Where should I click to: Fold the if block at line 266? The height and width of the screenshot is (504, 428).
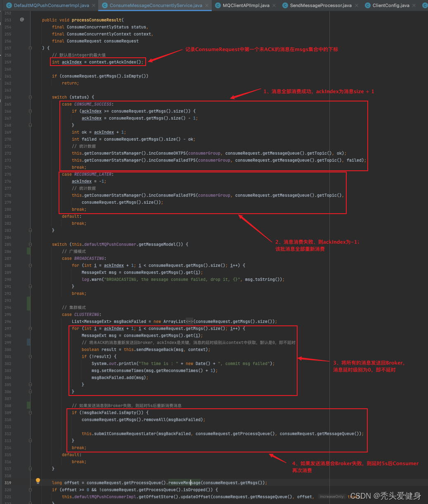tap(30, 111)
